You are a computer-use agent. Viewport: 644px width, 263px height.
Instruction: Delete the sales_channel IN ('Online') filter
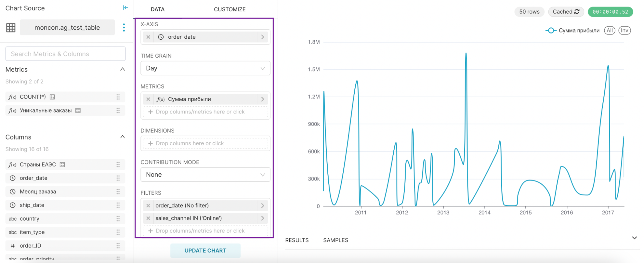point(148,218)
